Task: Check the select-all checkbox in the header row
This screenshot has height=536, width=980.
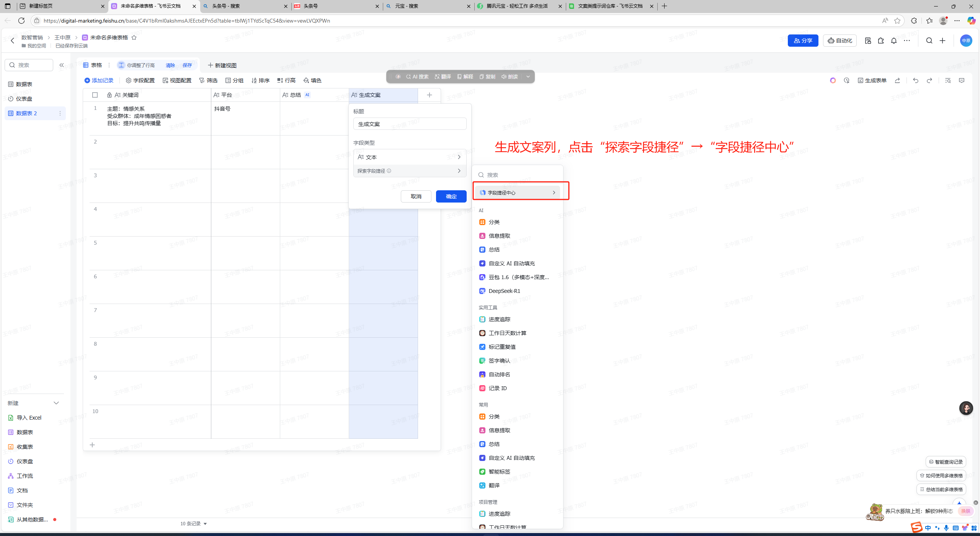Action: click(x=95, y=95)
